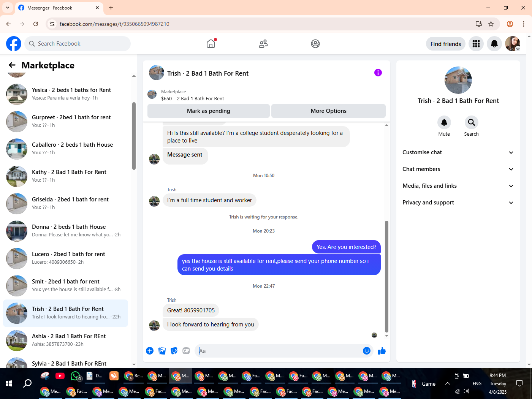Focus the Search Facebook field

(x=78, y=44)
